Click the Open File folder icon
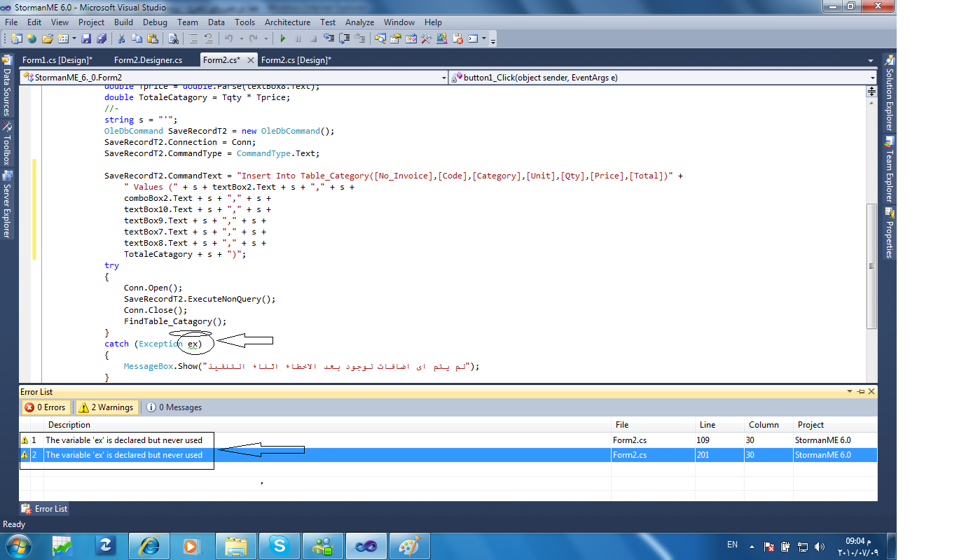This screenshot has width=966, height=560. coord(48,38)
